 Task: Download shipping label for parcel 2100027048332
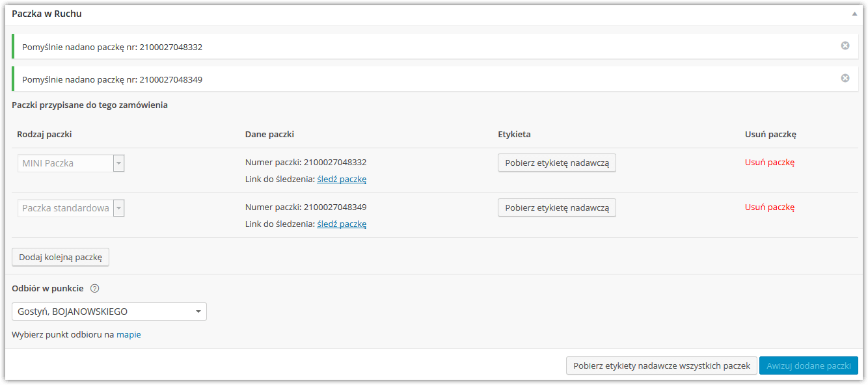pos(557,163)
